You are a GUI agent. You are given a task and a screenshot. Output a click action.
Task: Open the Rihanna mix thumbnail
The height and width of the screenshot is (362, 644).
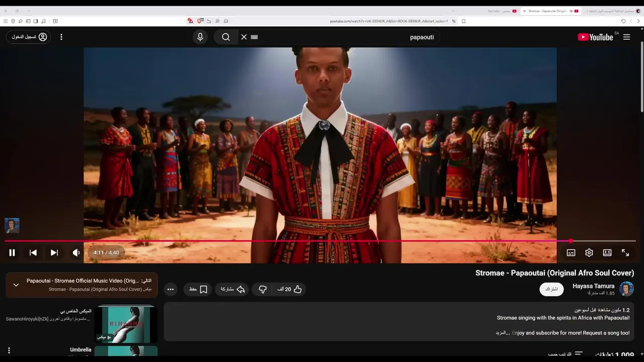(126, 324)
